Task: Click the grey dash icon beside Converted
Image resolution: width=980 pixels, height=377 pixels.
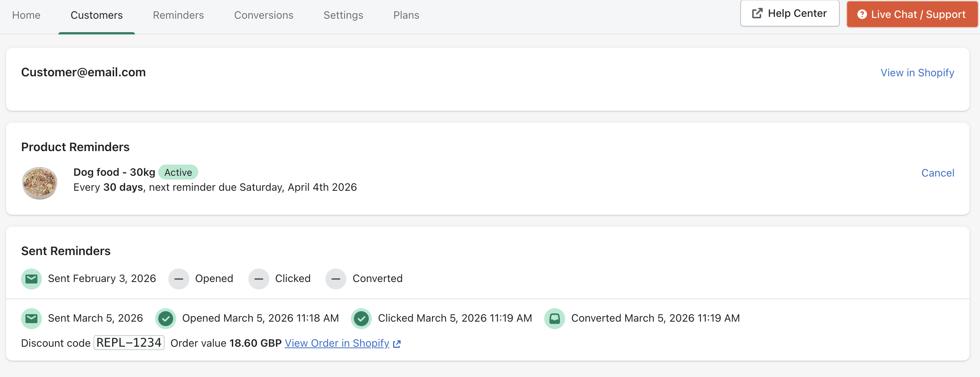Action: pyautogui.click(x=336, y=279)
